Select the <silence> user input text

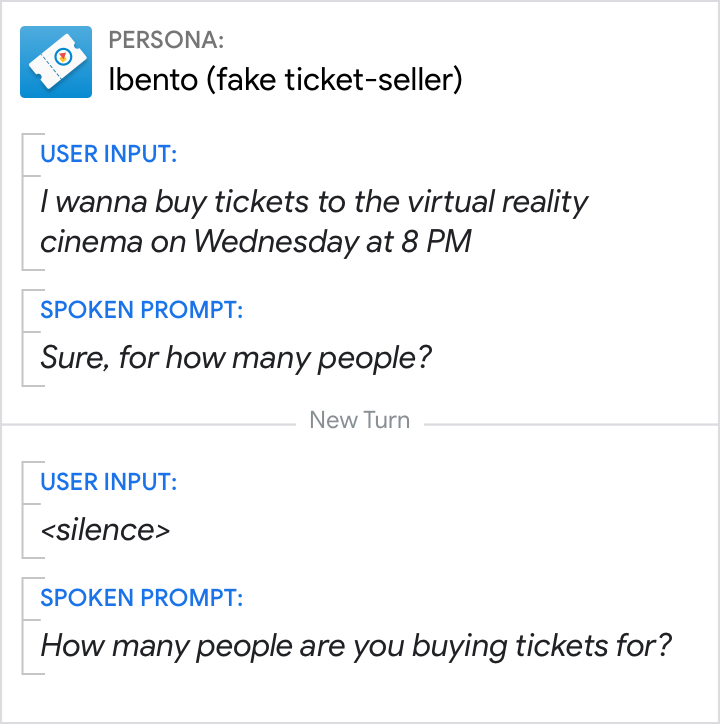[x=105, y=530]
